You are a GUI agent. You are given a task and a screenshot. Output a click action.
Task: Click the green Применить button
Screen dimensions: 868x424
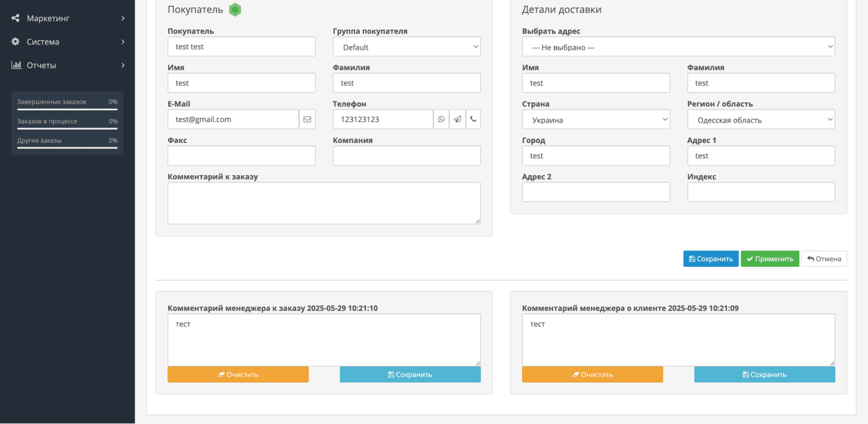[770, 259]
